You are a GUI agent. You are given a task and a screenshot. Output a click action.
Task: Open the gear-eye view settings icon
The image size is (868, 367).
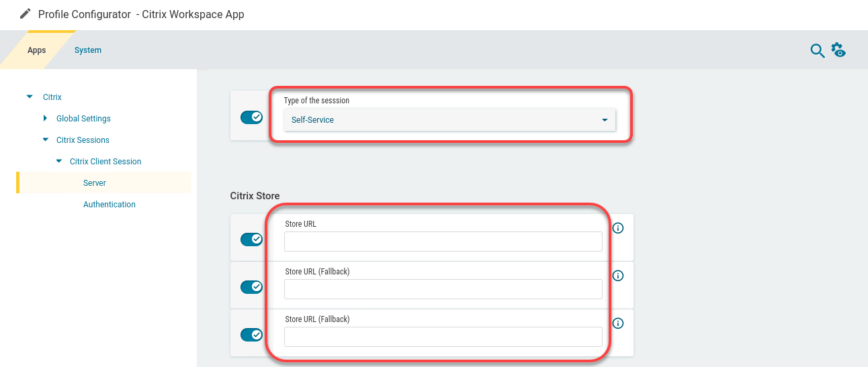[838, 50]
